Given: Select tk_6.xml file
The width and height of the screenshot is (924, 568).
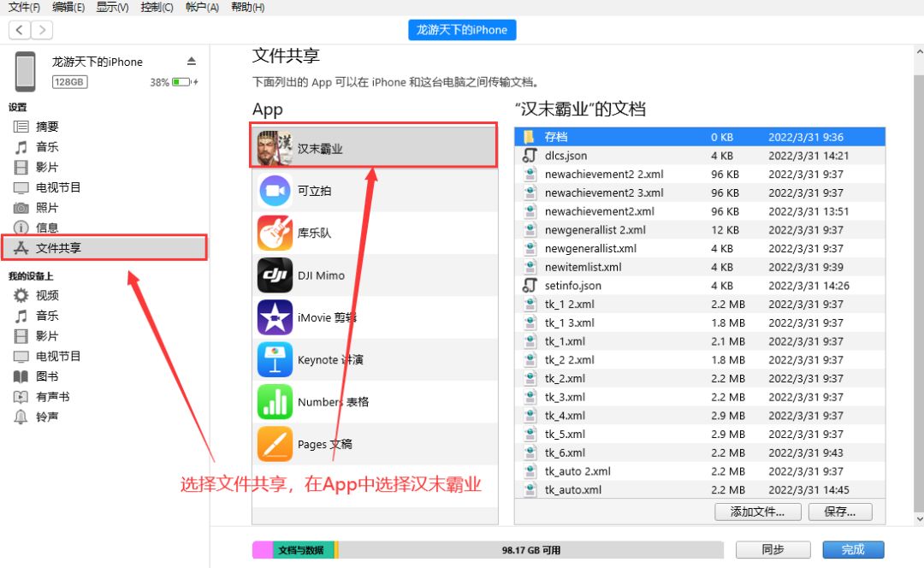Looking at the screenshot, I should click(700, 453).
